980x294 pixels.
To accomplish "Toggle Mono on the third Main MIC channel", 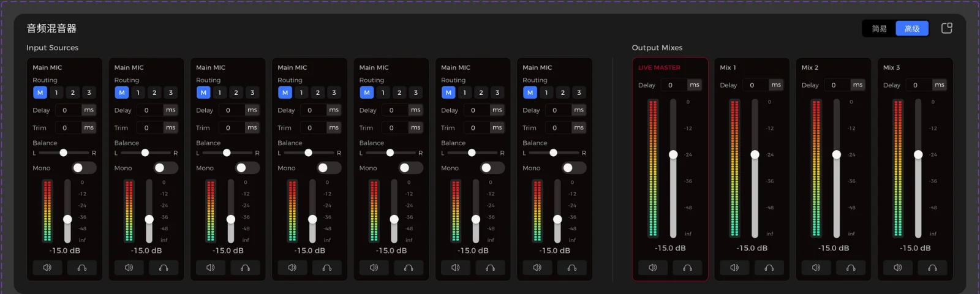I will coord(247,168).
